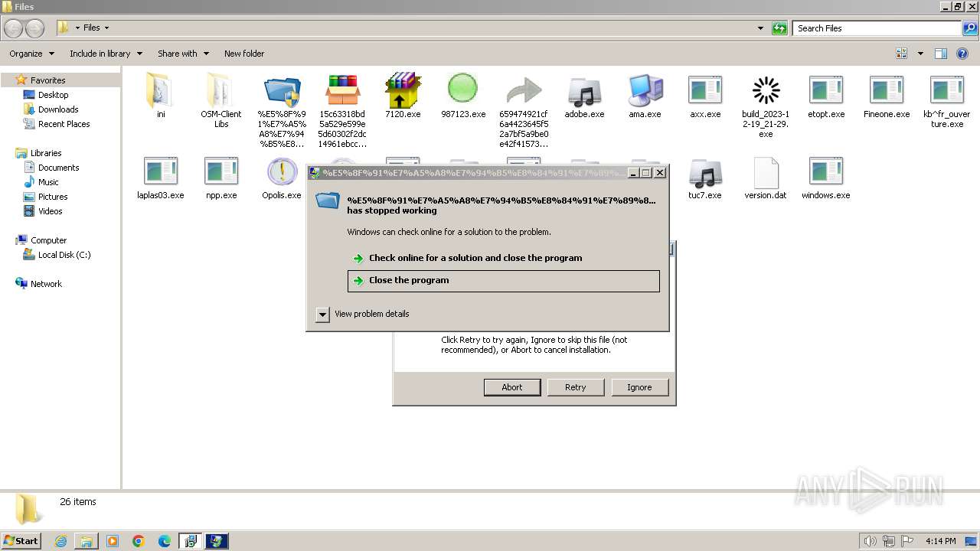
Task: Select the tuc7.exe music icon
Action: pos(705,173)
